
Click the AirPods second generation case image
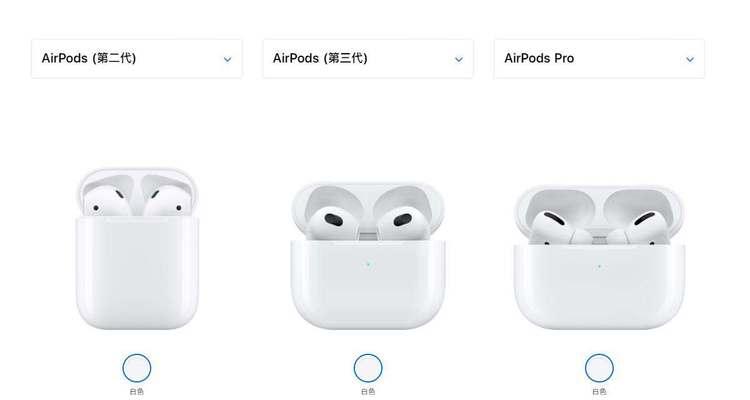coord(137,248)
